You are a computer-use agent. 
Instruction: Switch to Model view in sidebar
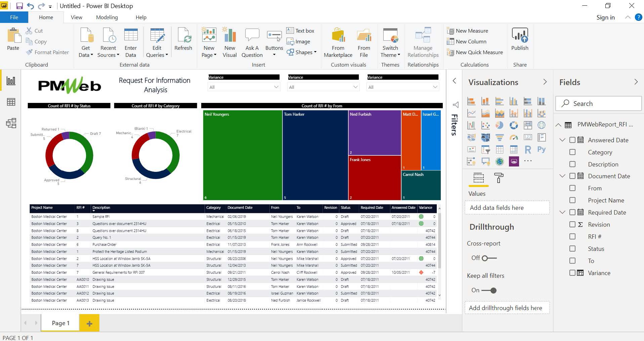[11, 123]
